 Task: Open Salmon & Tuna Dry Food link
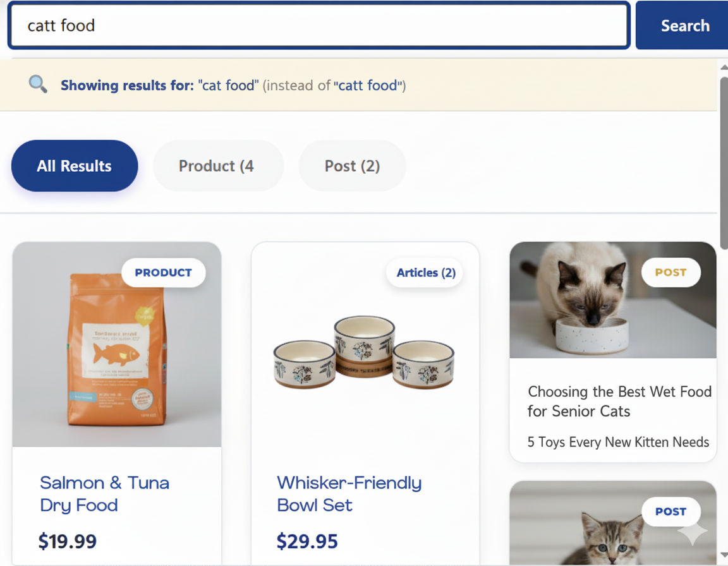coord(104,494)
